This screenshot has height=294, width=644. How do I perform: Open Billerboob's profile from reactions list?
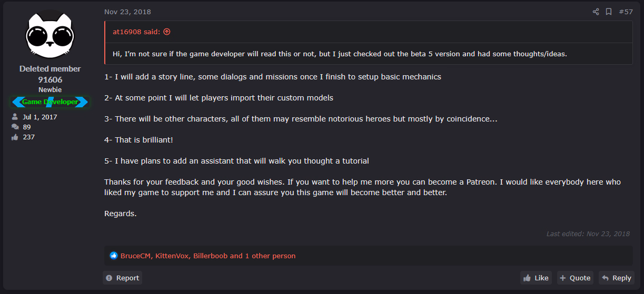click(x=210, y=256)
